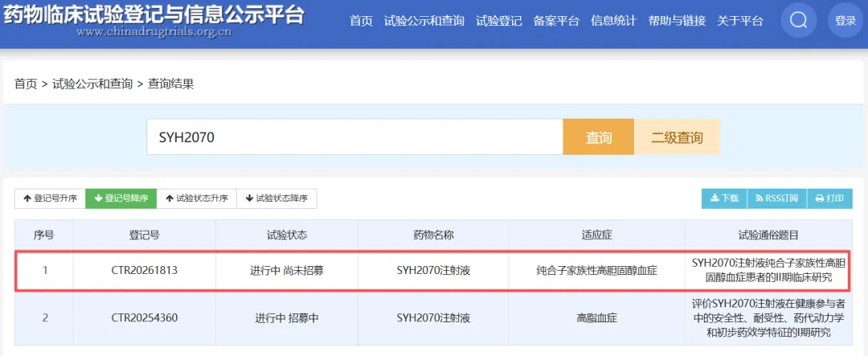Viewport: 868px width, 356px height.
Task: Click indication 高脂血症
Action: 596,318
